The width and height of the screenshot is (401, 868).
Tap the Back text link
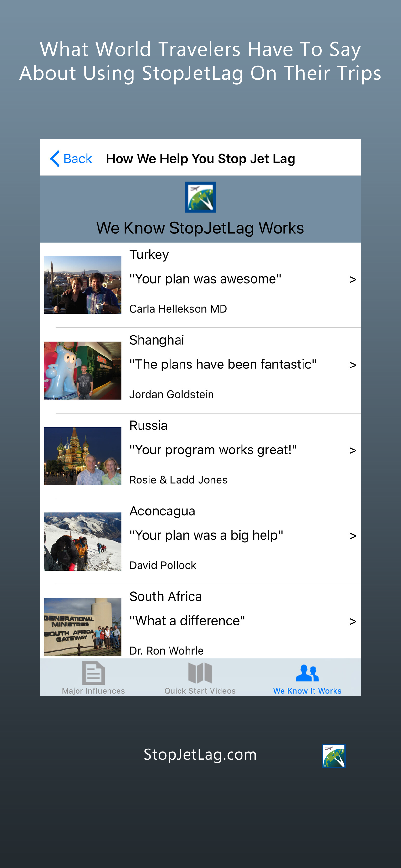coord(77,159)
